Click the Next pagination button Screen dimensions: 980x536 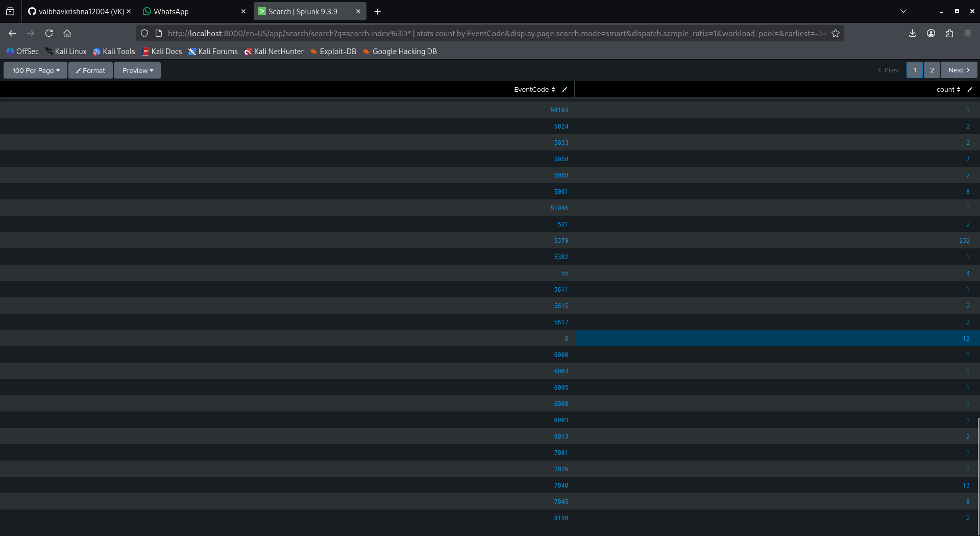pos(958,70)
